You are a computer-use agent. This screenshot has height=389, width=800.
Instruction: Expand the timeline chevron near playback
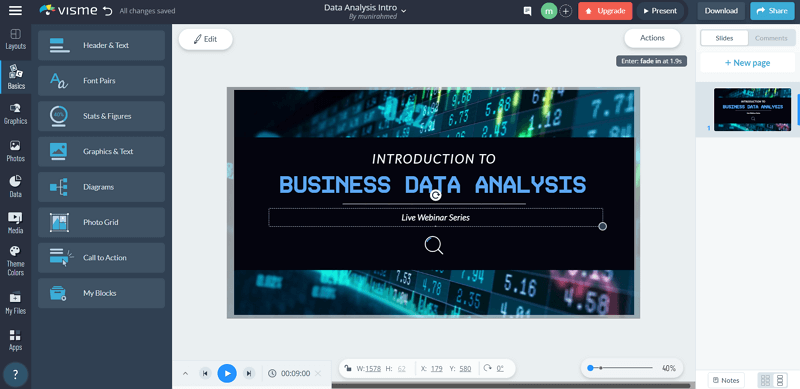(185, 373)
